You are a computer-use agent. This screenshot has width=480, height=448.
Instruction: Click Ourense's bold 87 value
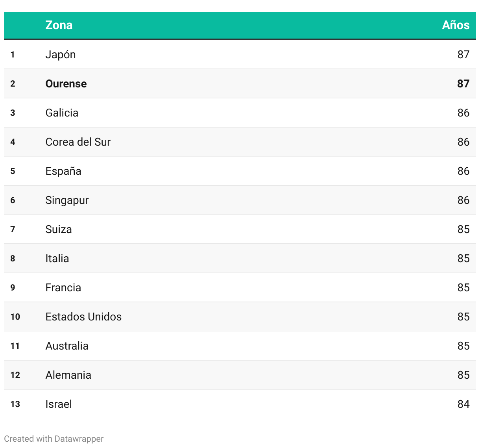click(463, 83)
